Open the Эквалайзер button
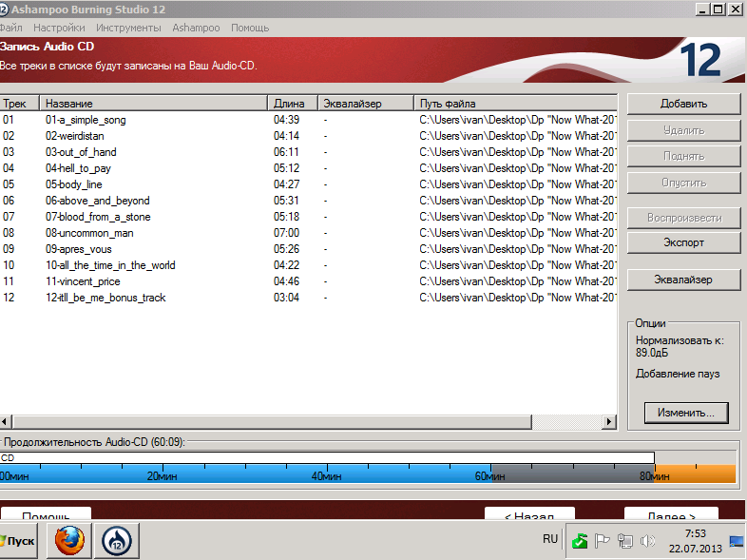This screenshot has height=560, width=747. [683, 280]
